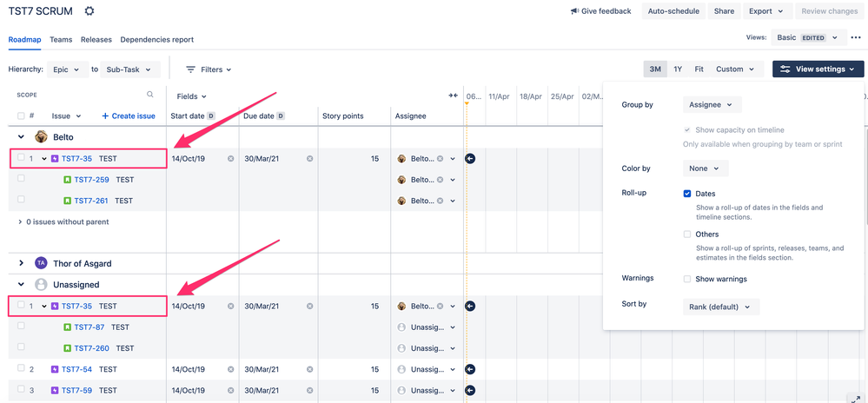Viewport: 868px width, 403px height.
Task: Open the Custom timeframe dropdown
Action: coord(735,69)
